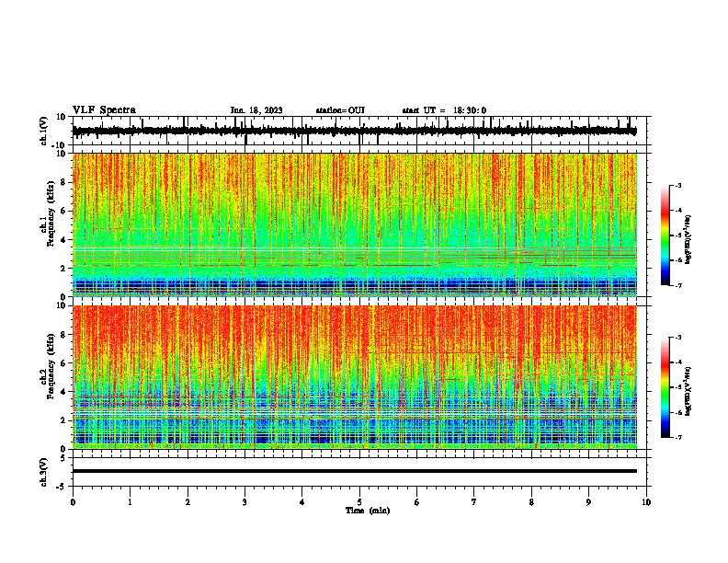
Task: Select the date text "Jan. 18, 2023"
Action: pyautogui.click(x=256, y=110)
